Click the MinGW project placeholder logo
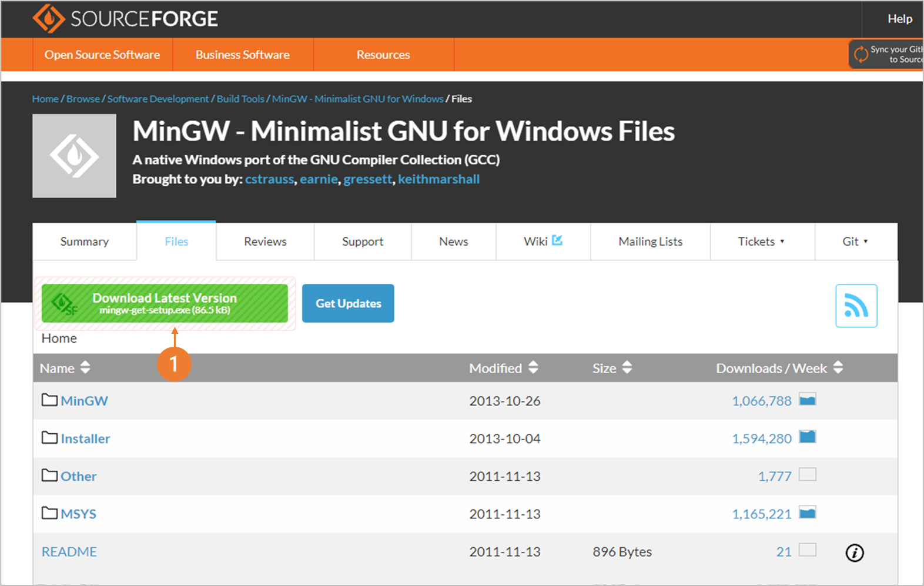This screenshot has height=586, width=924. click(x=74, y=156)
